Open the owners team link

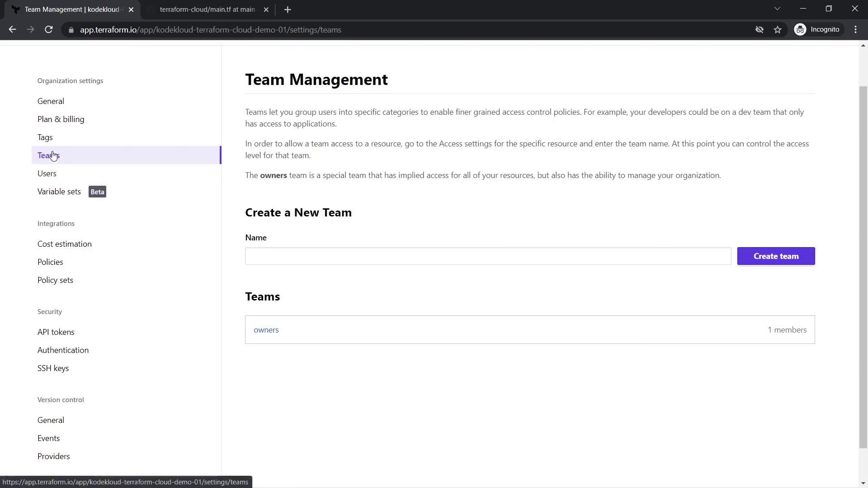tap(266, 330)
